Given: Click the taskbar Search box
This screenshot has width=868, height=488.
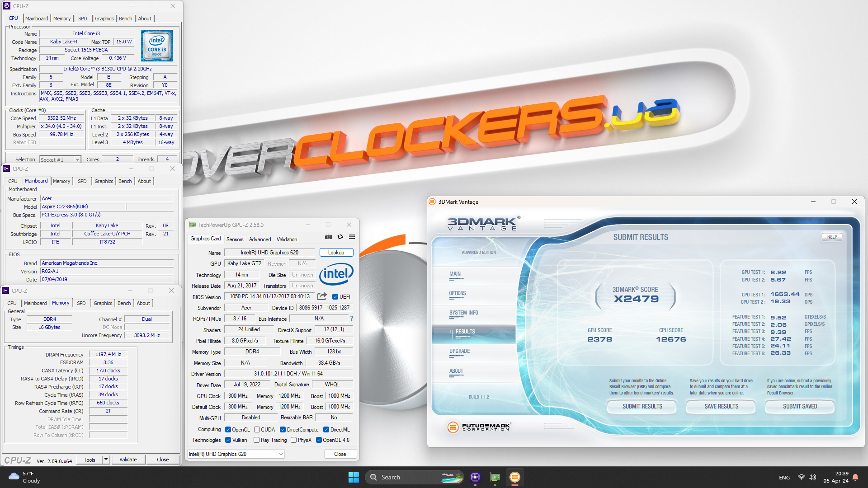Looking at the screenshot, I should (x=415, y=477).
